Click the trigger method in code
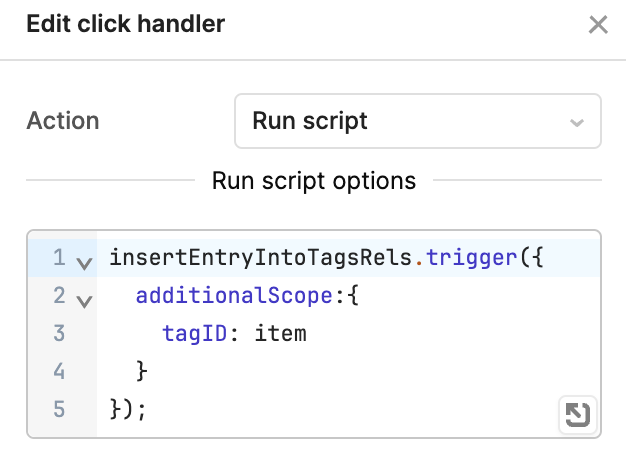The height and width of the screenshot is (452, 626). 472,258
